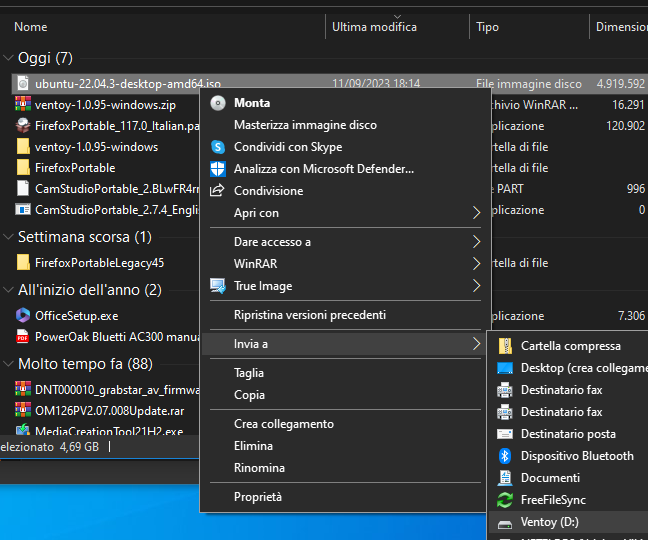Click the 4,69 GB status bar text

tap(79, 447)
